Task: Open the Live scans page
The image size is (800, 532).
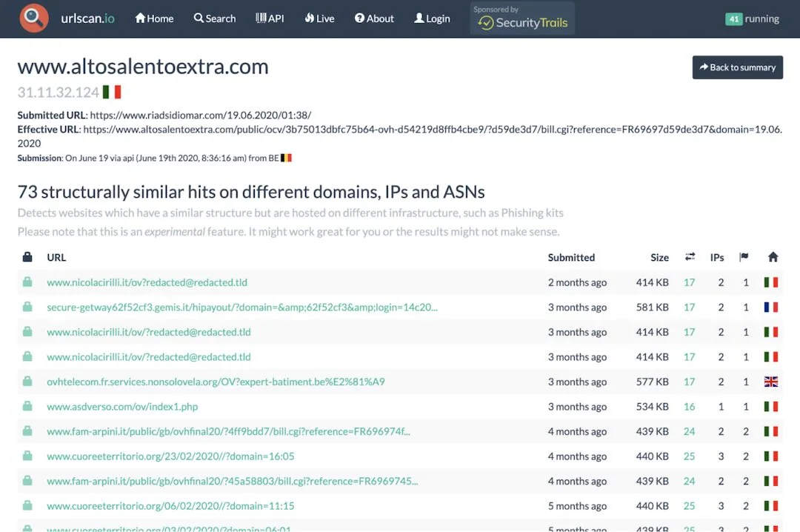Action: click(319, 19)
